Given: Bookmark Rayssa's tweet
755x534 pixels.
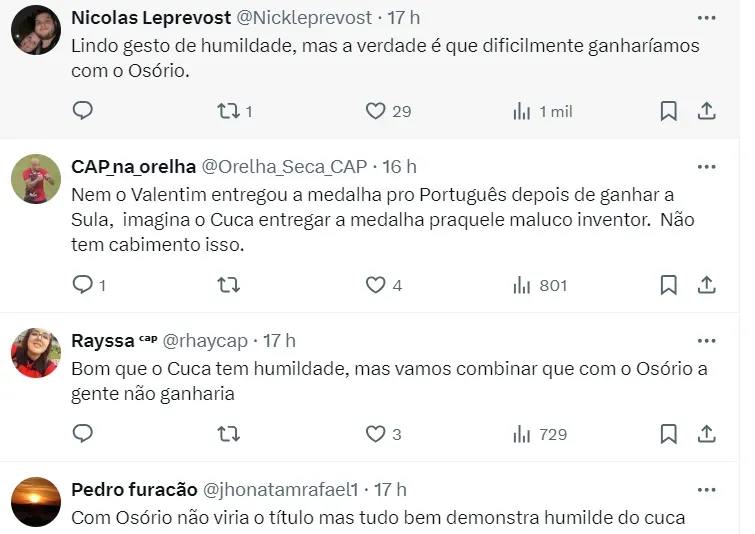Looking at the screenshot, I should 668,433.
